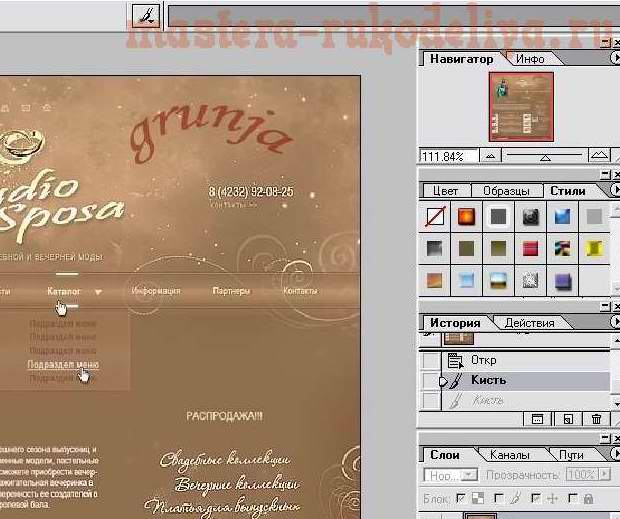Switch to the Стили tab
Screen dimensions: 620x519
567,191
